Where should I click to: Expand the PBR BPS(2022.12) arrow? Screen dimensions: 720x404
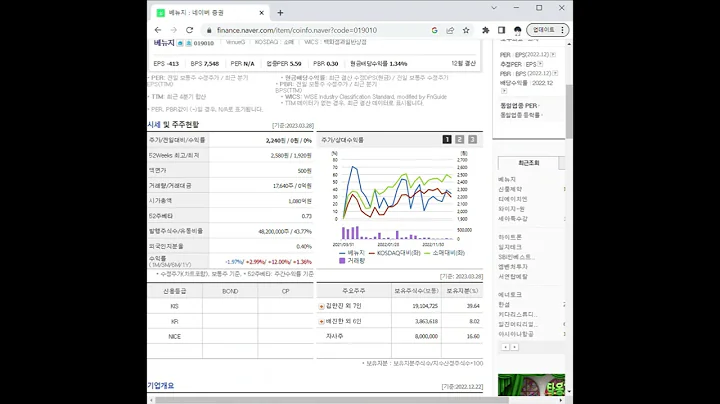tap(555, 73)
